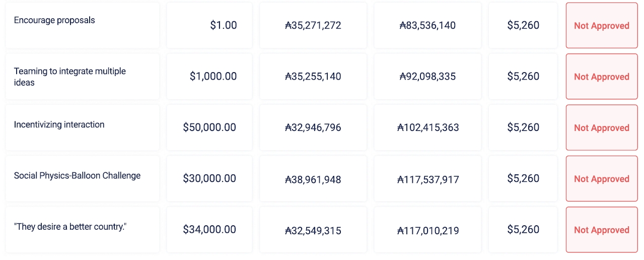Click the ₳92,098,335 votes cell
644x260 pixels.
pos(427,77)
